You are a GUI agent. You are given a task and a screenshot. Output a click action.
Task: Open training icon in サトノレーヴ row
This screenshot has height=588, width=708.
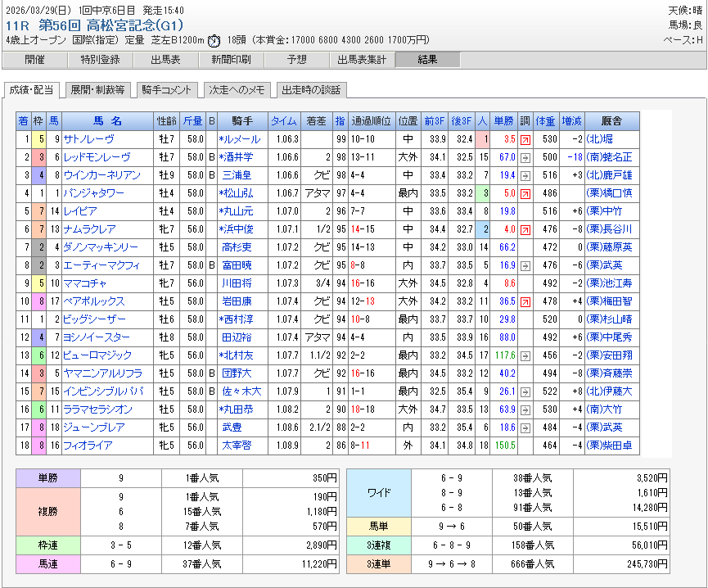(525, 140)
